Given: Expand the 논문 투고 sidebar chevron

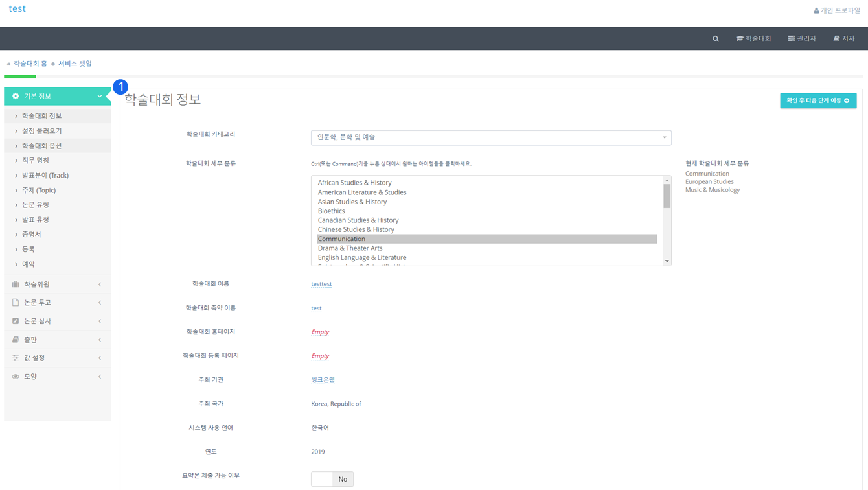Looking at the screenshot, I should [100, 303].
